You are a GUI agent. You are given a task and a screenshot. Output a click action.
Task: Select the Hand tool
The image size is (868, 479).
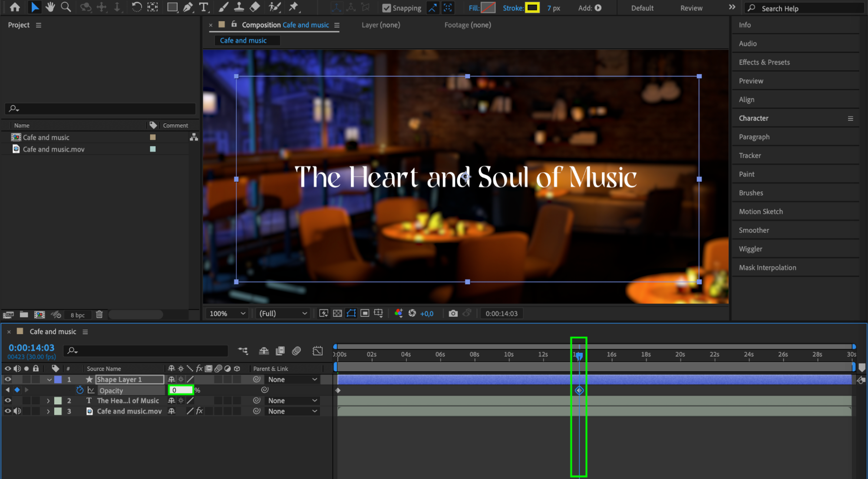pyautogui.click(x=50, y=7)
